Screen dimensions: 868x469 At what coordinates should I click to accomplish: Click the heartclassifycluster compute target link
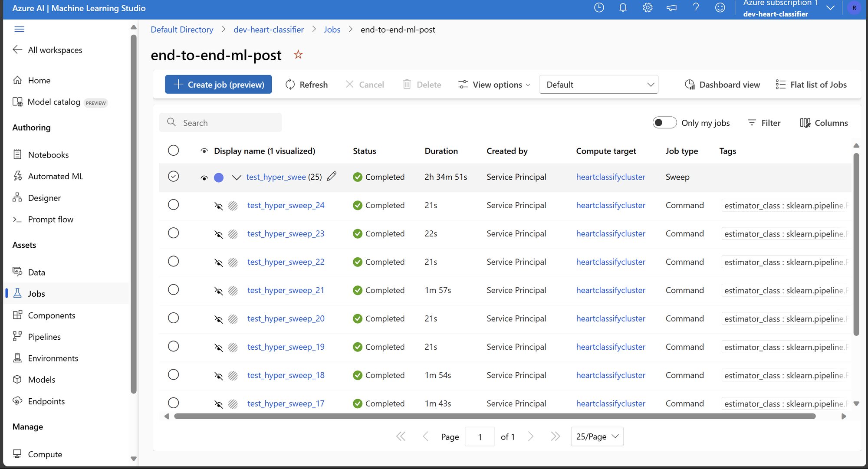[x=611, y=177]
